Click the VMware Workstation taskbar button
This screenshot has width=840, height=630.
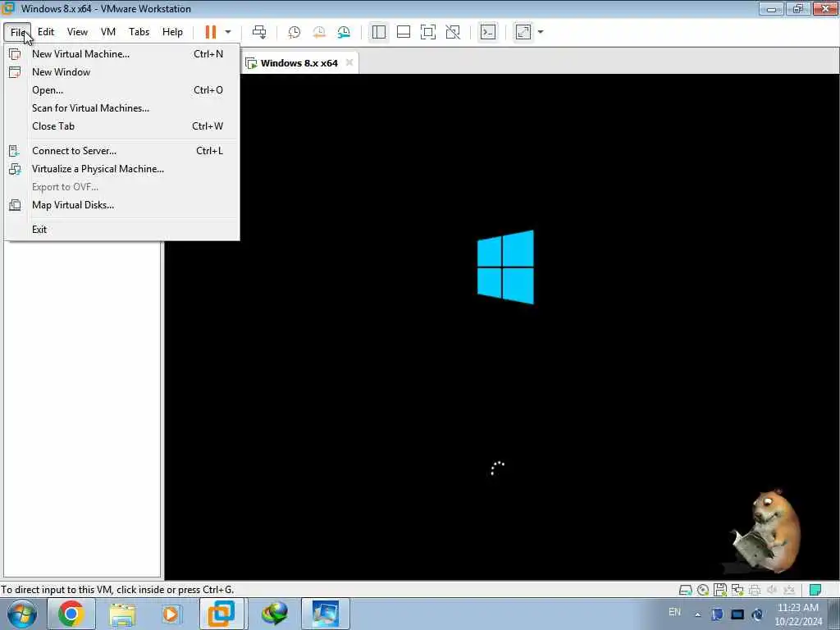[x=221, y=614]
